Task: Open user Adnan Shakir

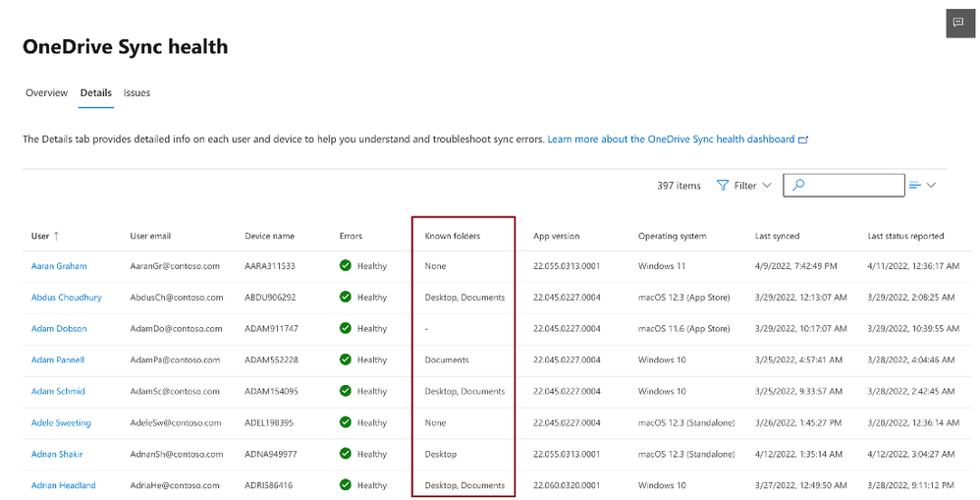Action: (x=57, y=454)
